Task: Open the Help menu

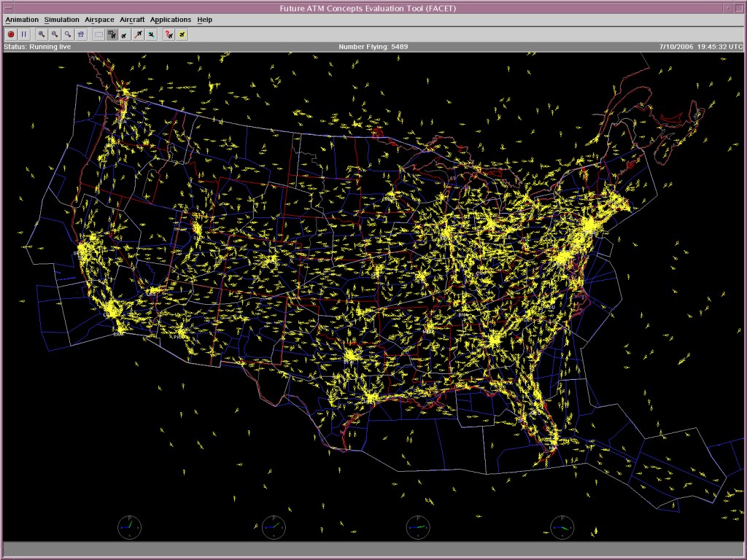Action: click(205, 20)
